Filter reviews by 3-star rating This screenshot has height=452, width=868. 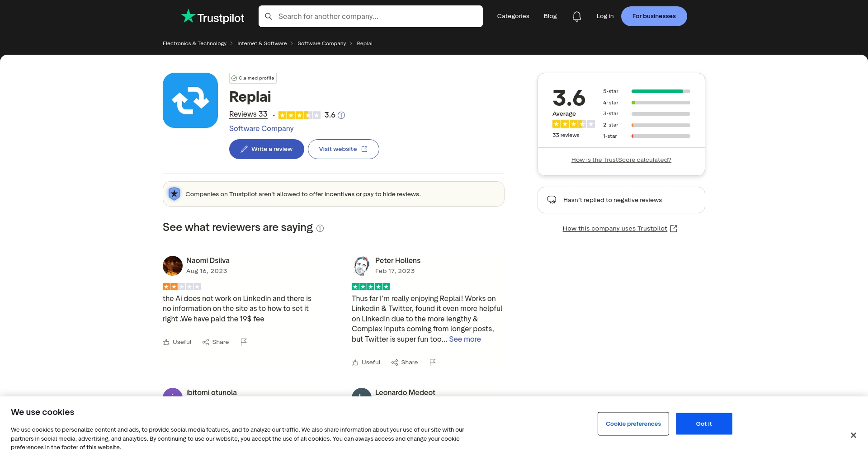coord(646,114)
